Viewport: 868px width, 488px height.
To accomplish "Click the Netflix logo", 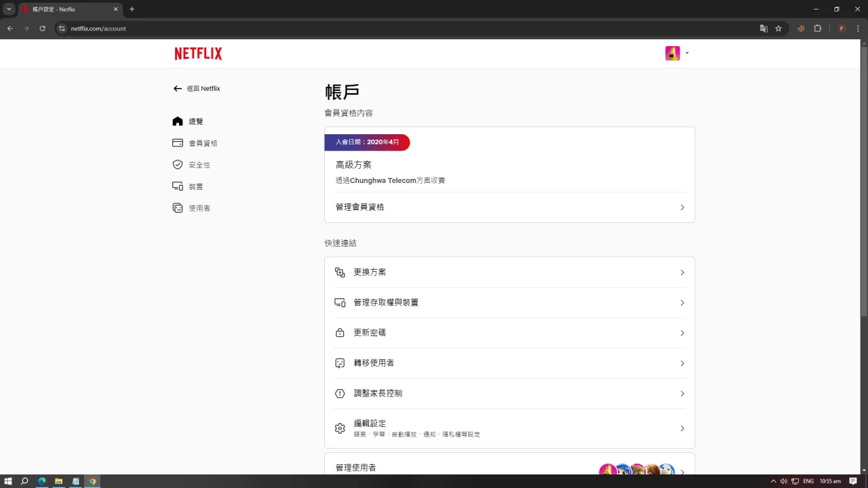I will click(198, 54).
